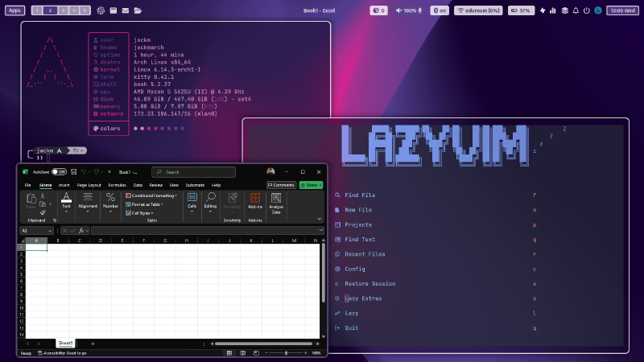Open the Format as Table dropdown
Image resolution: width=644 pixels, height=362 pixels.
coord(145,204)
